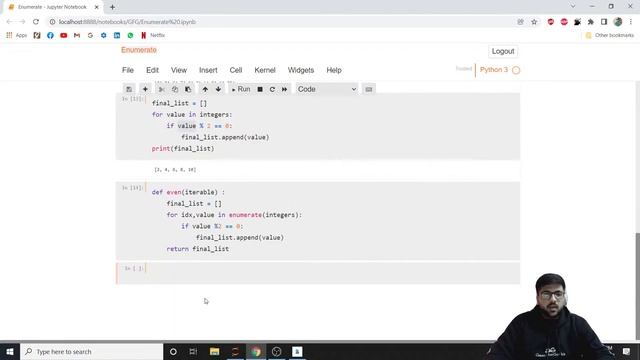This screenshot has height=360, width=640.
Task: Close the Enumerate Jupyter Notebook tab
Action: tap(97, 7)
